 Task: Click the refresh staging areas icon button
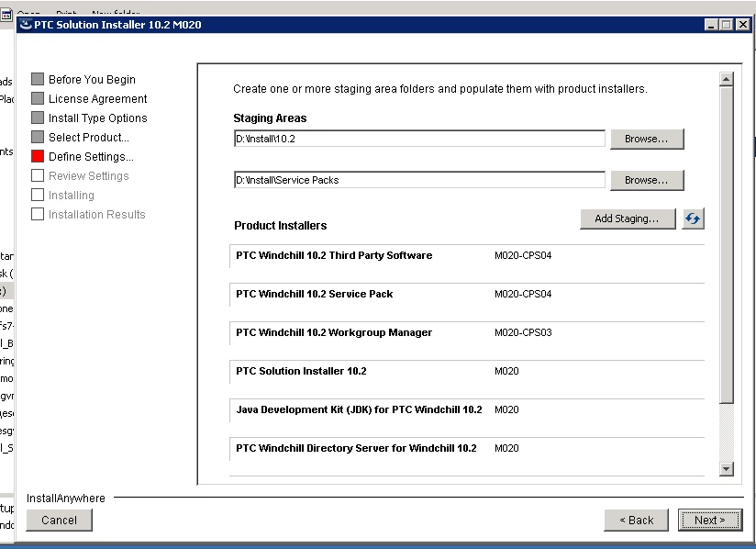point(693,218)
